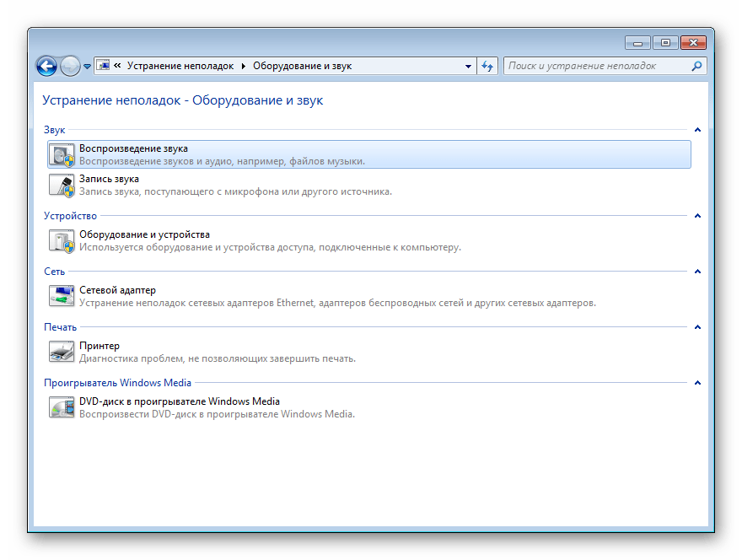Select Оборудование и звук breadcrumb segment

(301, 66)
